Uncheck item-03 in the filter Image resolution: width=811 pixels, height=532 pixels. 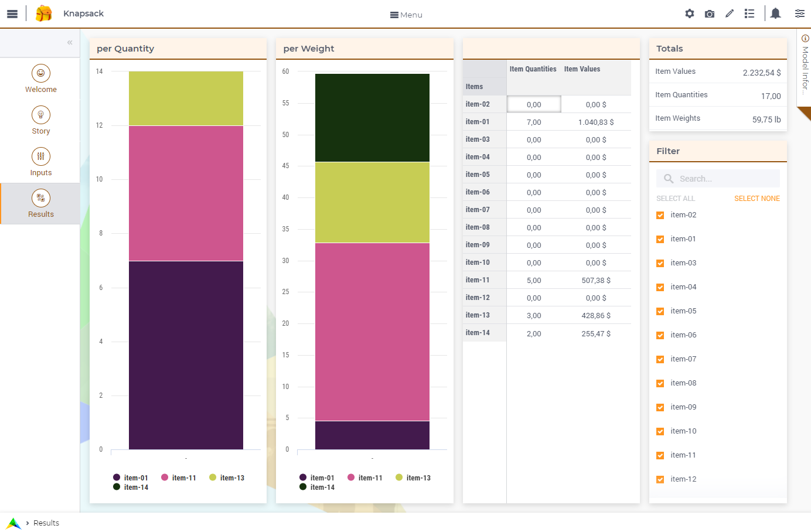pyautogui.click(x=660, y=263)
